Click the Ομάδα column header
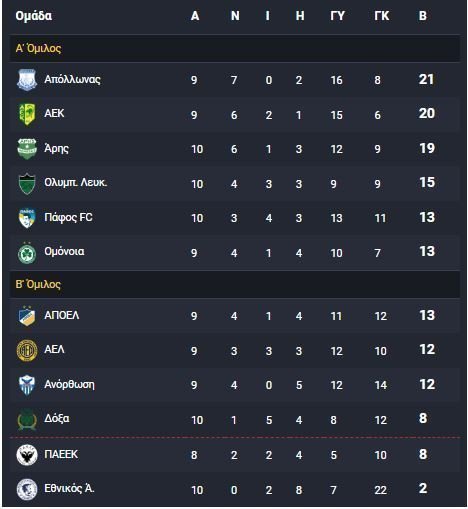Image resolution: width=468 pixels, height=509 pixels. coord(34,16)
